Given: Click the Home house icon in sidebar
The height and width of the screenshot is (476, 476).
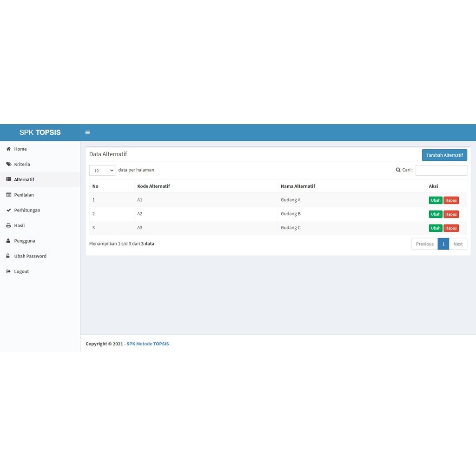Looking at the screenshot, I should (8, 149).
